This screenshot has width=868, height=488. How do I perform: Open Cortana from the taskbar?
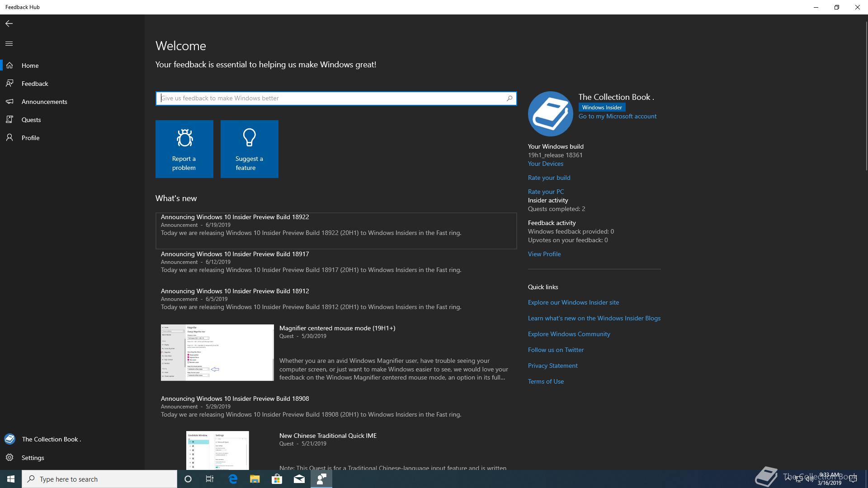pyautogui.click(x=188, y=479)
